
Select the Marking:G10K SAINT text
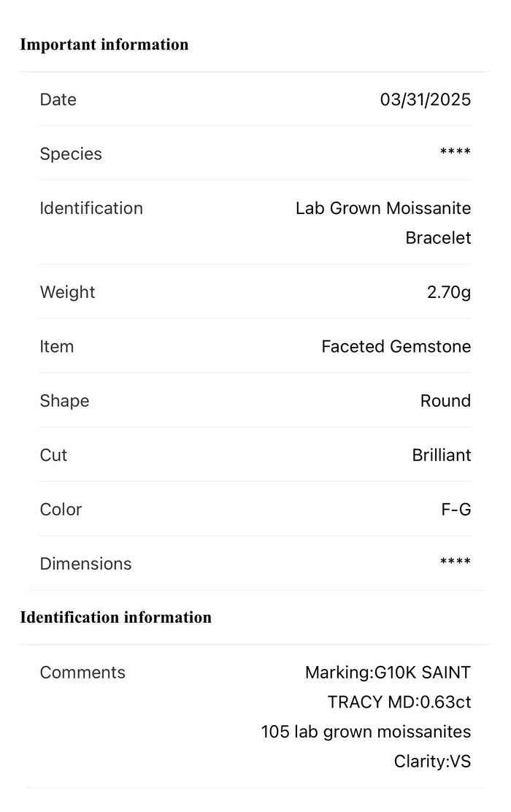click(388, 673)
